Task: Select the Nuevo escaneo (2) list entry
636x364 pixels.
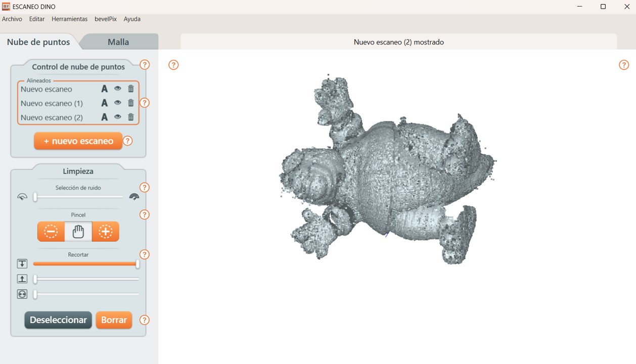Action: pos(52,117)
